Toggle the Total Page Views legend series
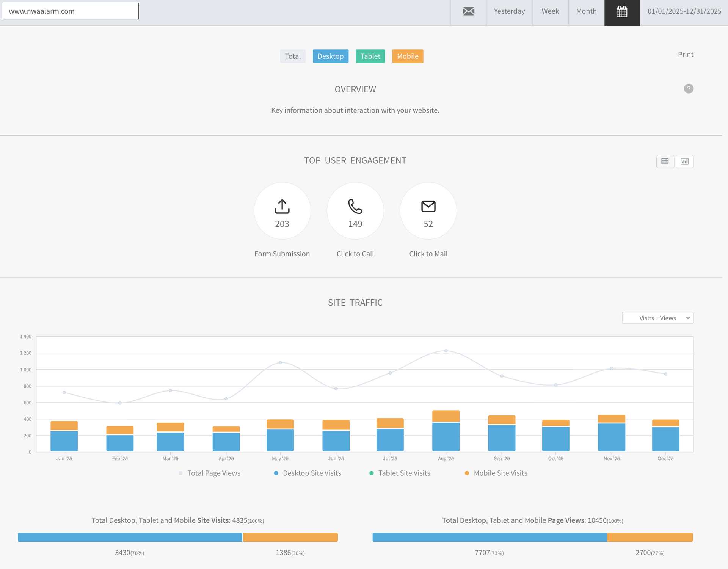Screen dimensions: 728x569 210,473
